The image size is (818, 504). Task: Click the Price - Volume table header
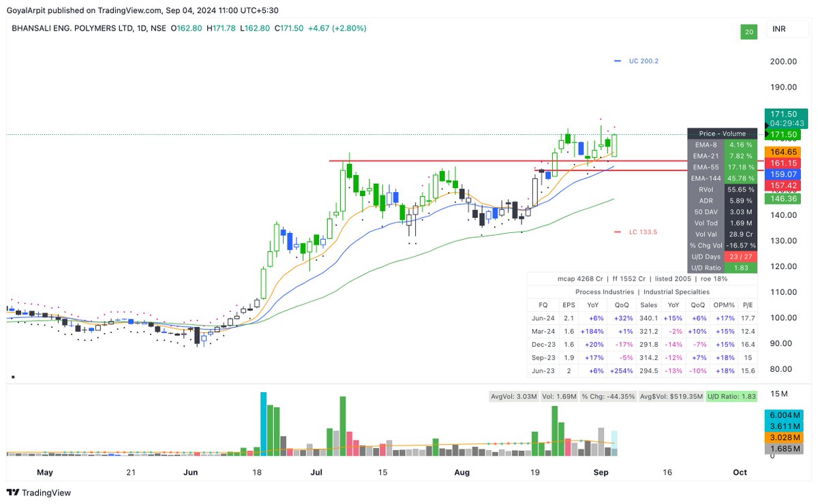click(722, 133)
